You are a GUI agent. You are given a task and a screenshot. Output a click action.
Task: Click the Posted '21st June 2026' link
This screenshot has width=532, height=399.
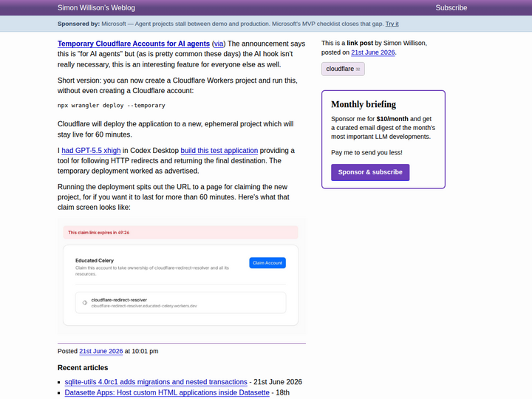[100, 351]
